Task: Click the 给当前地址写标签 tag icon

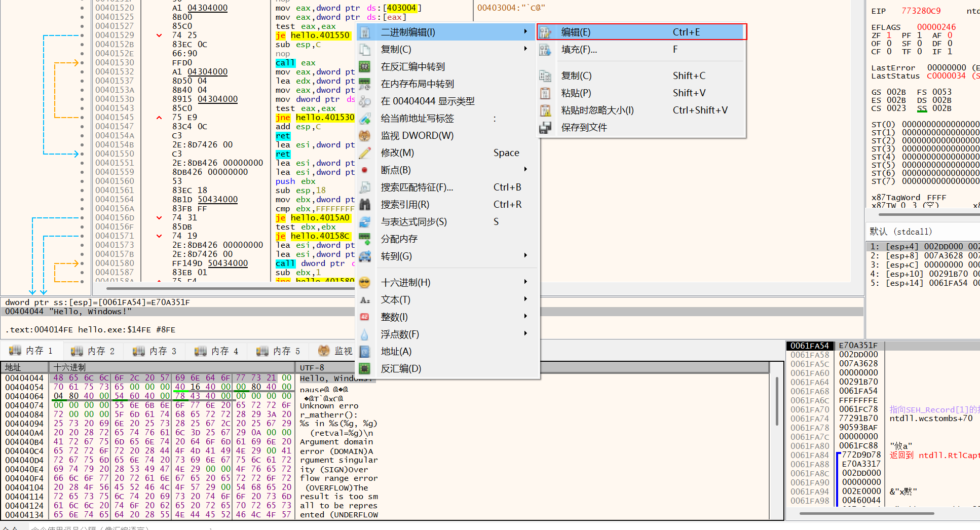Action: pyautogui.click(x=365, y=119)
